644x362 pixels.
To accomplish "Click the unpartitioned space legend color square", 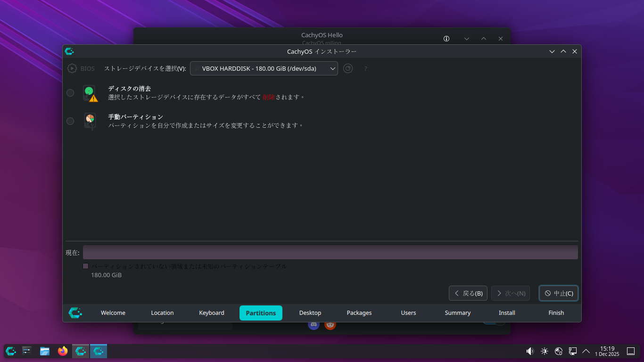I will click(x=86, y=266).
